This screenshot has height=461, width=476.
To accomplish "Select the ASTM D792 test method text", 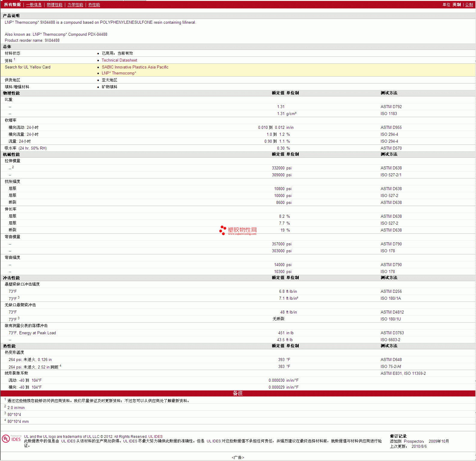I will (391, 107).
